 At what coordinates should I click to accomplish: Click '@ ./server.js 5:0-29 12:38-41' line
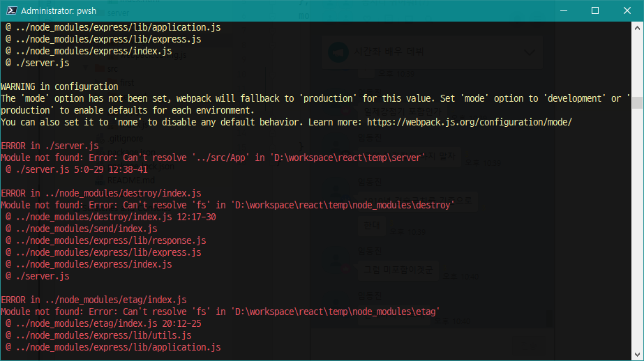coord(76,169)
